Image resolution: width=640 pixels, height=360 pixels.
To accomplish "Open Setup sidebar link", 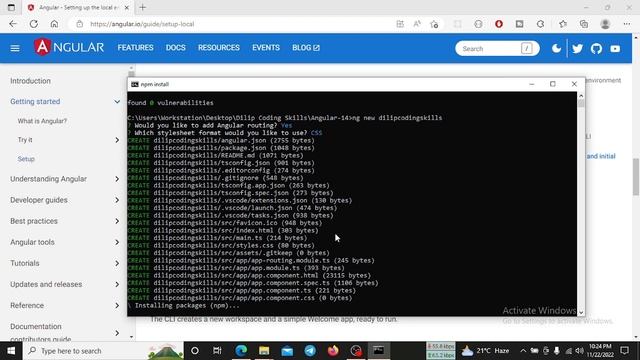I will click(26, 159).
